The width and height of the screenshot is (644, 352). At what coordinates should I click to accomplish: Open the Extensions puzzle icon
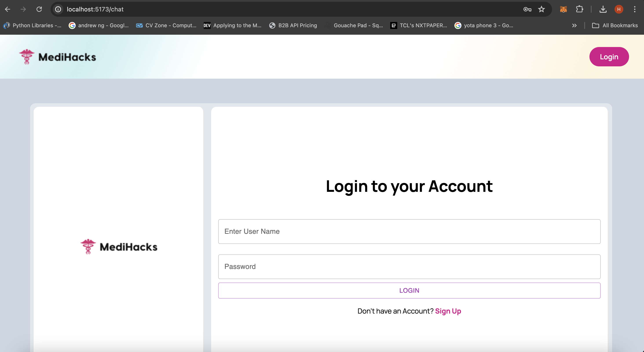point(580,9)
